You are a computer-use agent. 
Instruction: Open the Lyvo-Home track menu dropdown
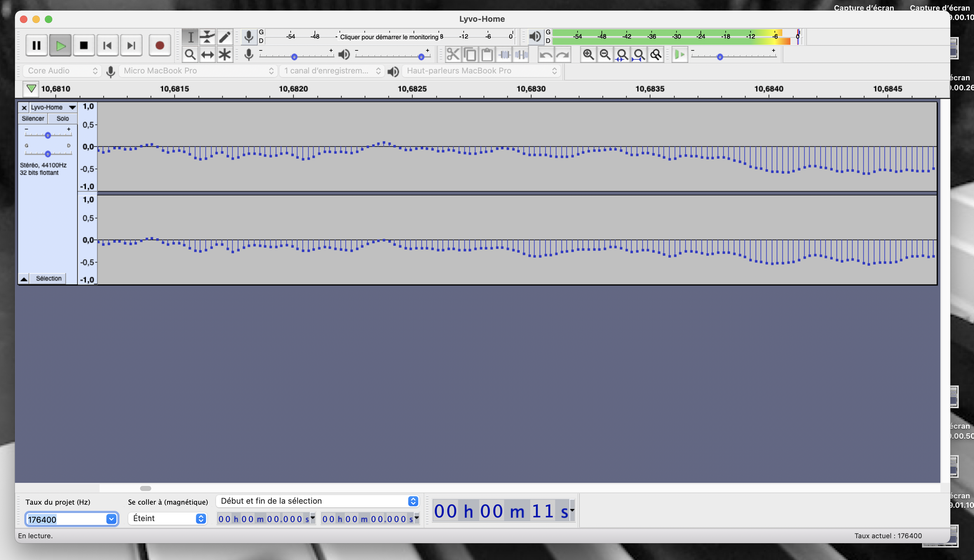54,107
